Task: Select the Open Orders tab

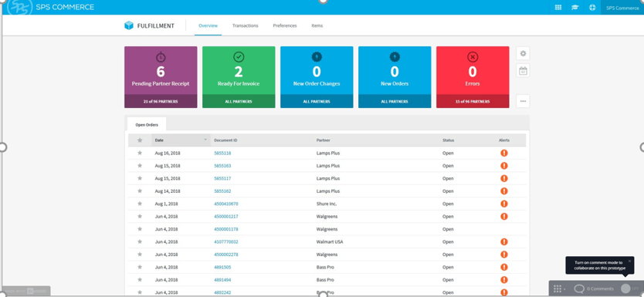Action: [x=147, y=125]
